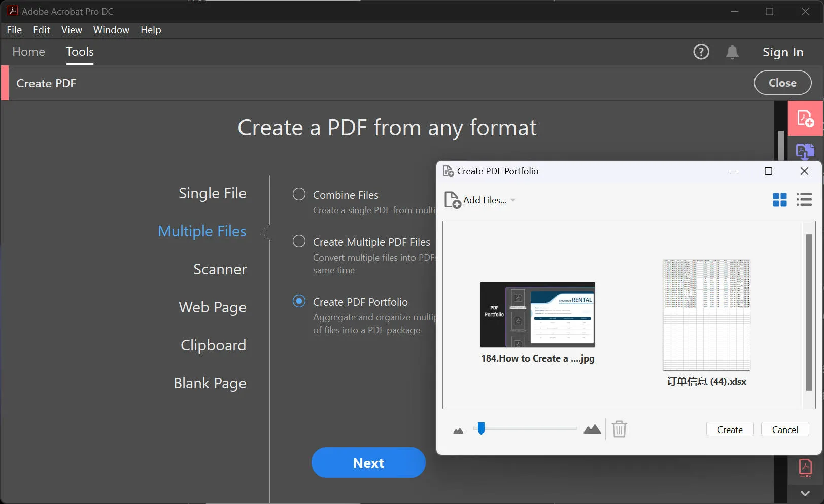Click the Create PDF panel title
This screenshot has width=824, height=504.
click(x=46, y=83)
